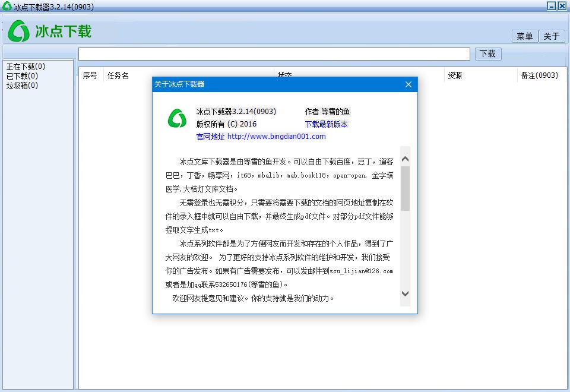
Task: Click the scroll down arrow in About text
Action: click(x=405, y=293)
